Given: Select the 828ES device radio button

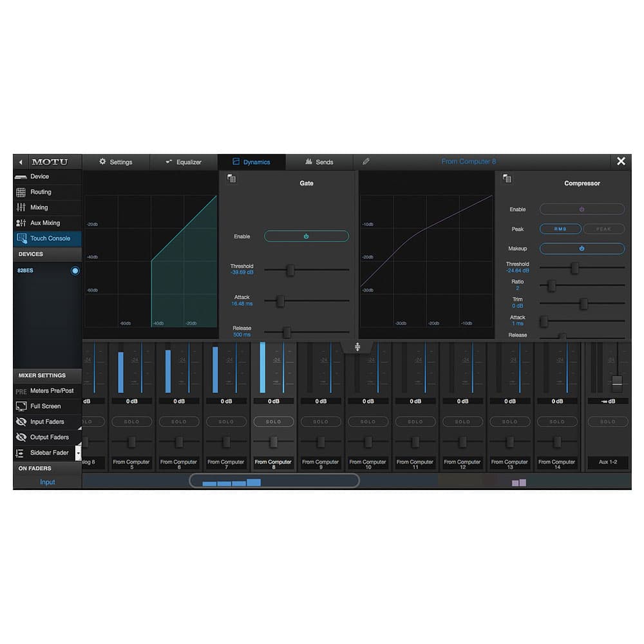Looking at the screenshot, I should 75,270.
